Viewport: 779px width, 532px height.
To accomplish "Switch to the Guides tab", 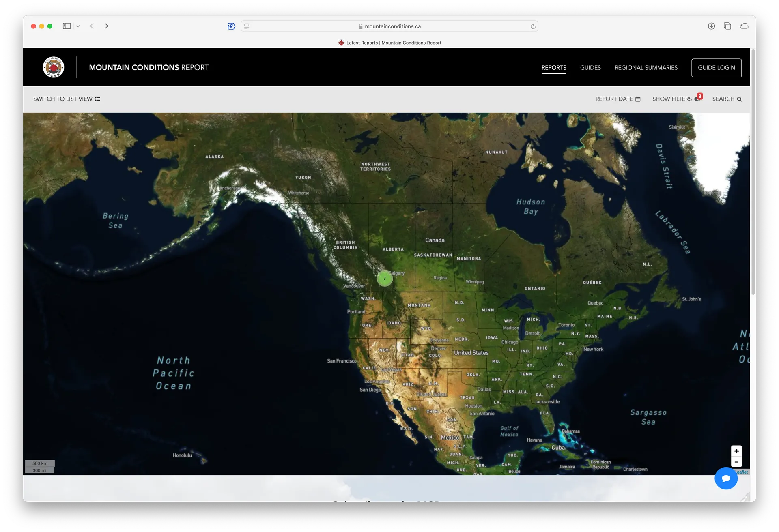I will click(x=590, y=68).
